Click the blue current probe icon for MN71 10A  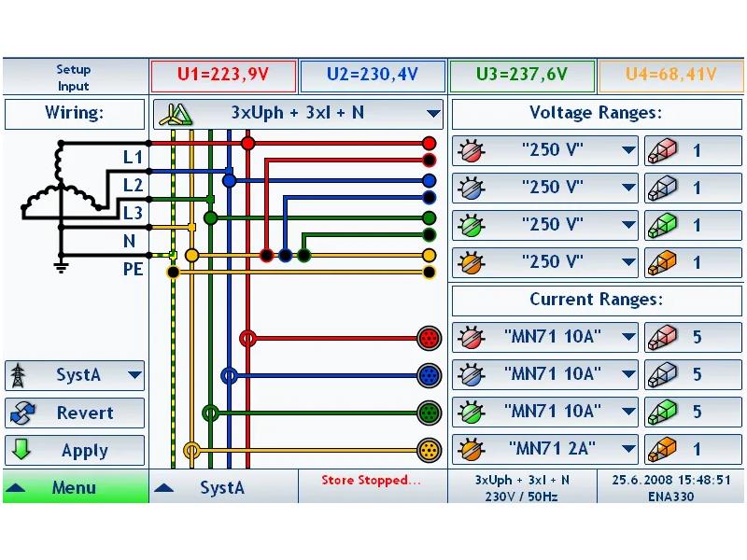click(x=469, y=374)
